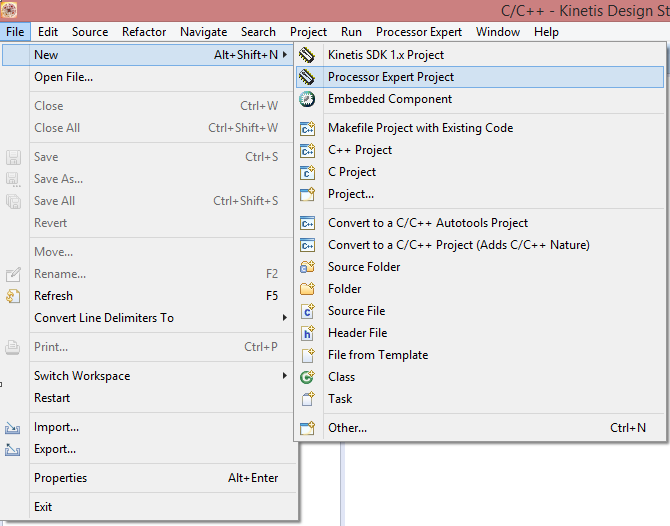Open the Source menu
This screenshot has width=670, height=526.
[x=90, y=32]
